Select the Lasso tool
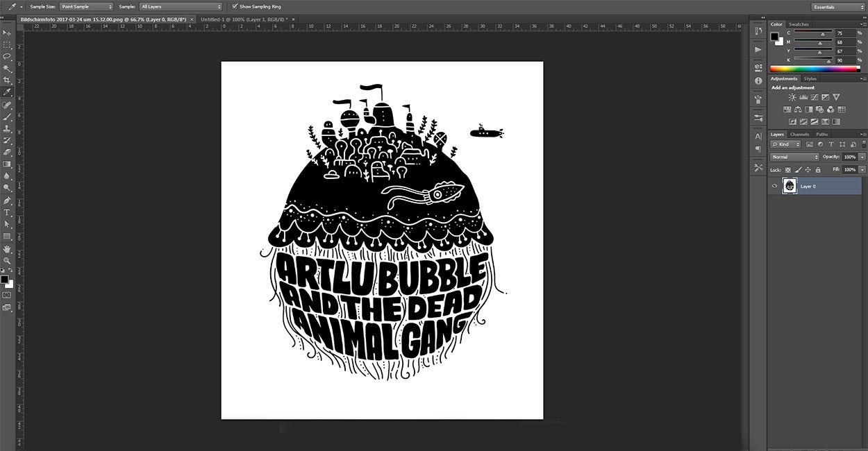 (7, 56)
